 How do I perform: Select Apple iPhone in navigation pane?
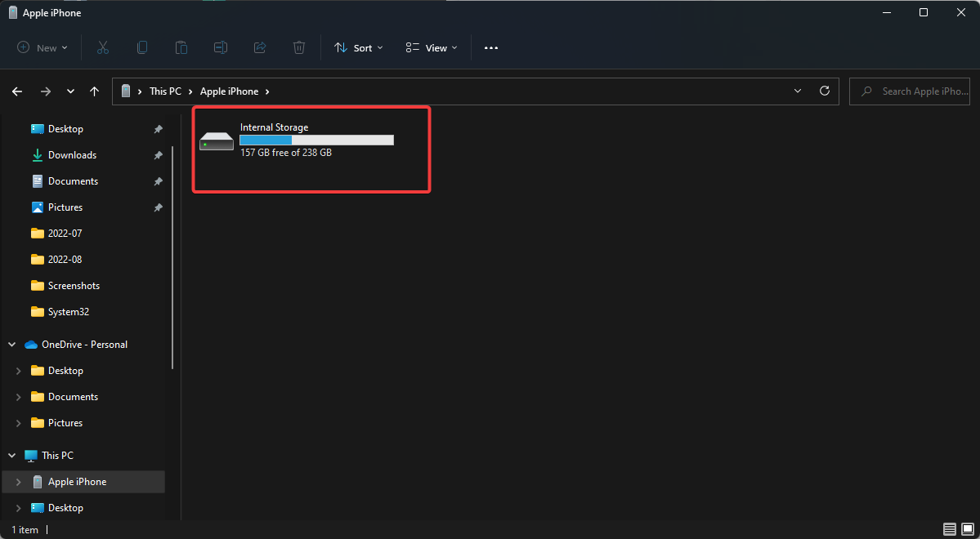[x=77, y=482]
